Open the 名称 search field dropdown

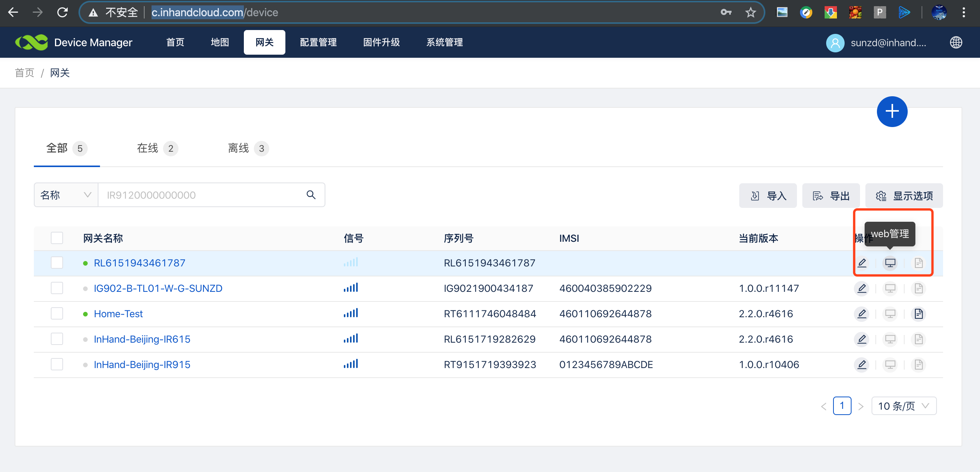(x=66, y=195)
